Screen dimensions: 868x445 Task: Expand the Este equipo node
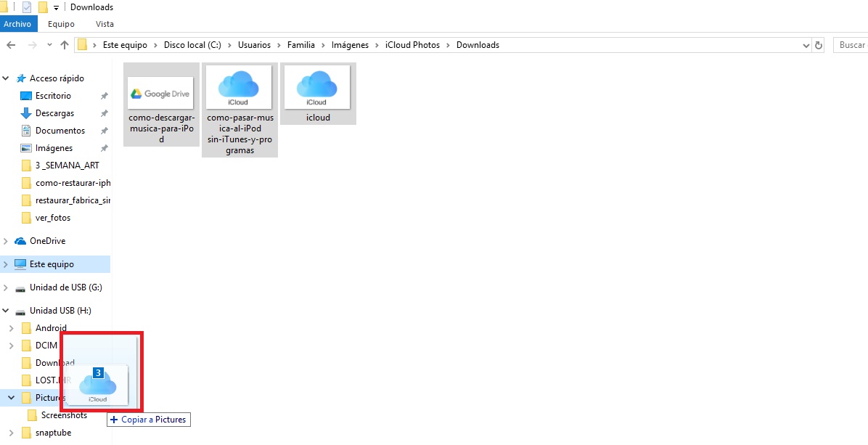(x=6, y=264)
